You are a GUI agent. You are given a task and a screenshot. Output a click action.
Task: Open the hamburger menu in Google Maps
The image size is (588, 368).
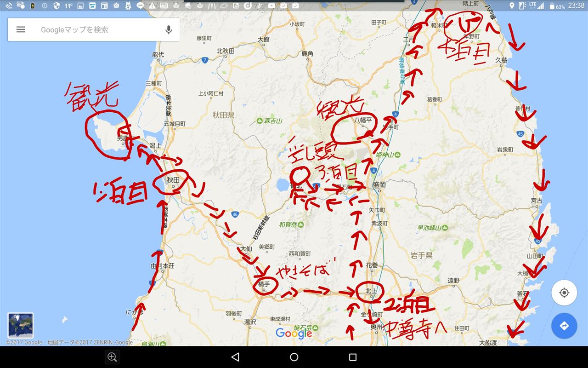(x=21, y=29)
